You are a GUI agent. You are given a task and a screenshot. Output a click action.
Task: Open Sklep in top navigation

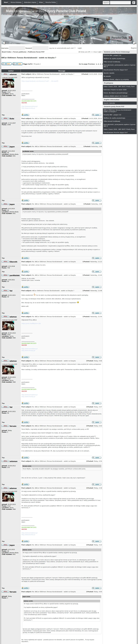[x=41, y=2]
